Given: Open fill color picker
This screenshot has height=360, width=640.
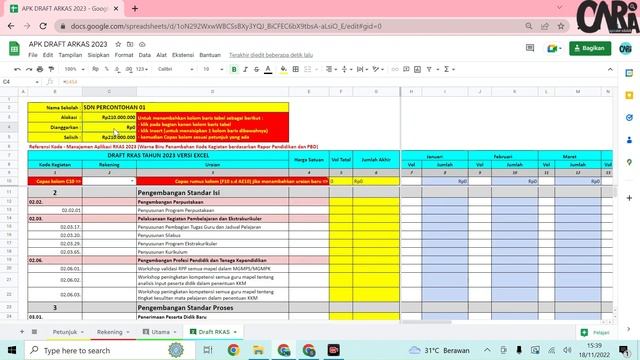Looking at the screenshot, I should tap(283, 69).
